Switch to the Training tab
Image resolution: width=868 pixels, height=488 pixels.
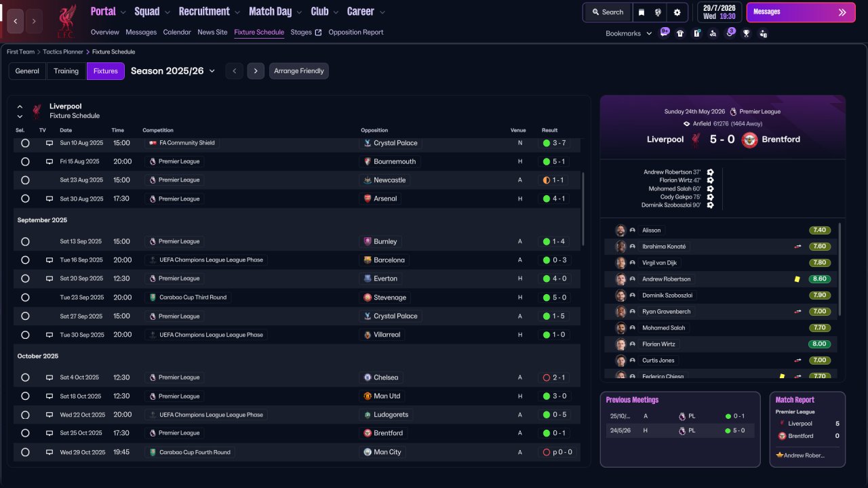[66, 71]
